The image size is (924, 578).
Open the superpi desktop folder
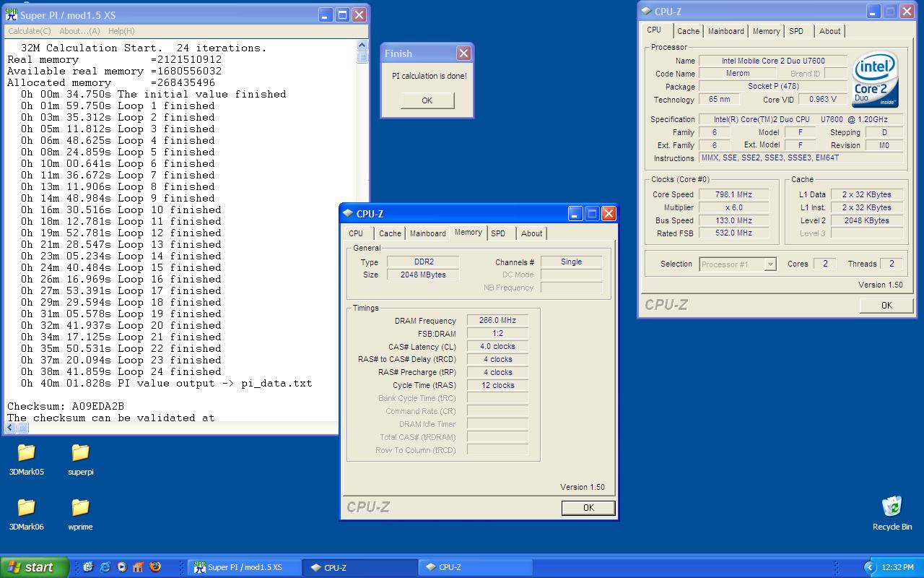(80, 460)
